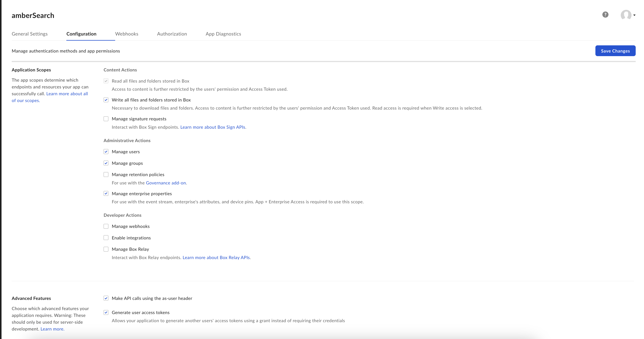
Task: Open the Webhooks tab
Action: (126, 34)
